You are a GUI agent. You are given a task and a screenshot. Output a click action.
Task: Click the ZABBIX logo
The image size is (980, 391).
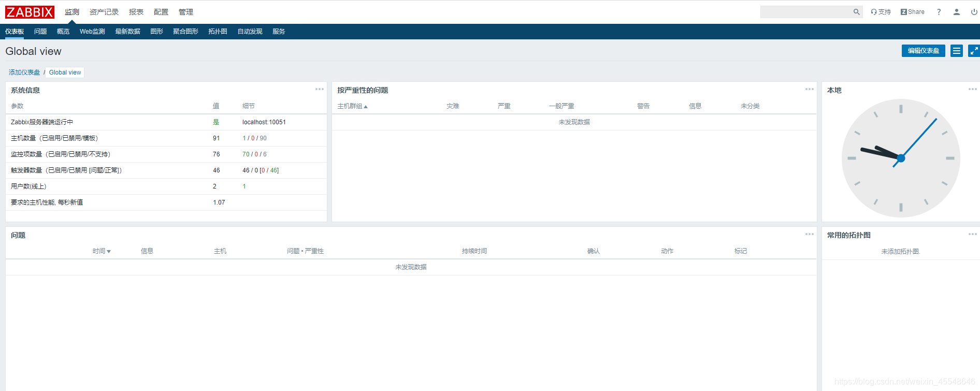(30, 12)
